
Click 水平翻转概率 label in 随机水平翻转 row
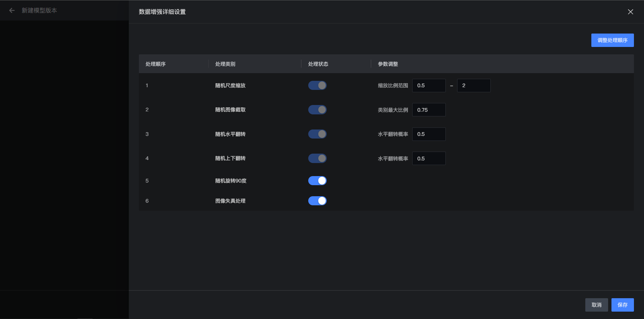393,134
